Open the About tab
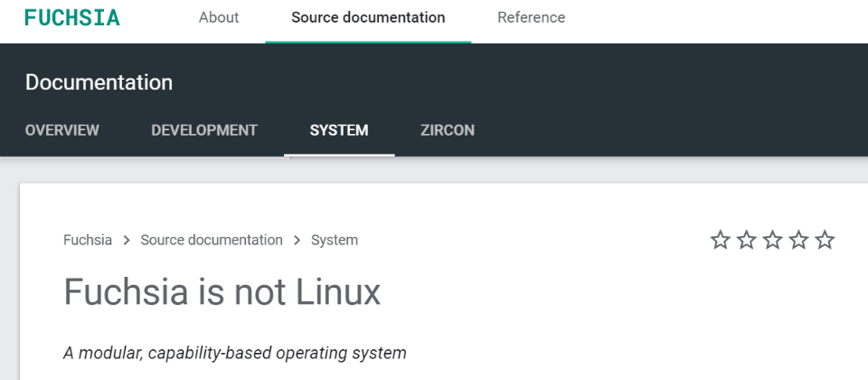This screenshot has height=380, width=868. (x=219, y=17)
